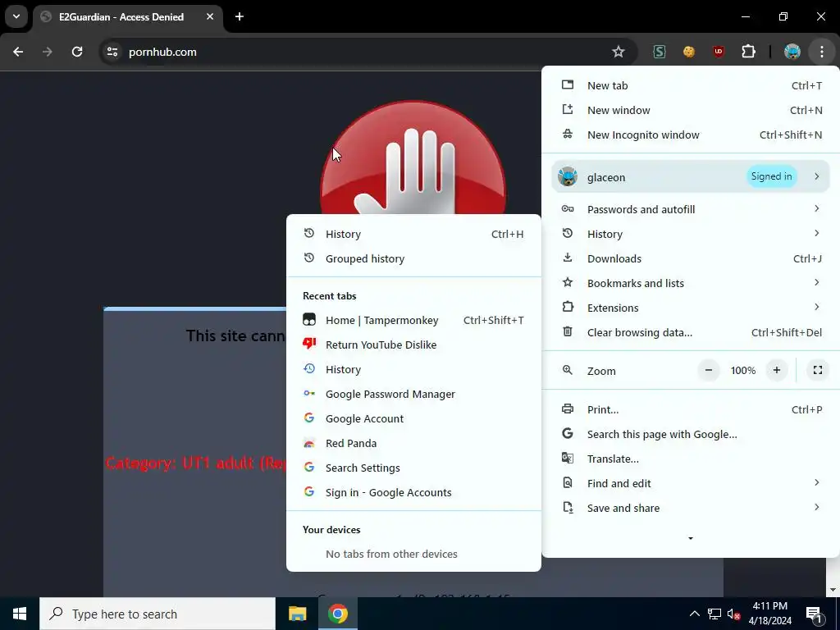Expand Find and edit submenu

tap(691, 484)
